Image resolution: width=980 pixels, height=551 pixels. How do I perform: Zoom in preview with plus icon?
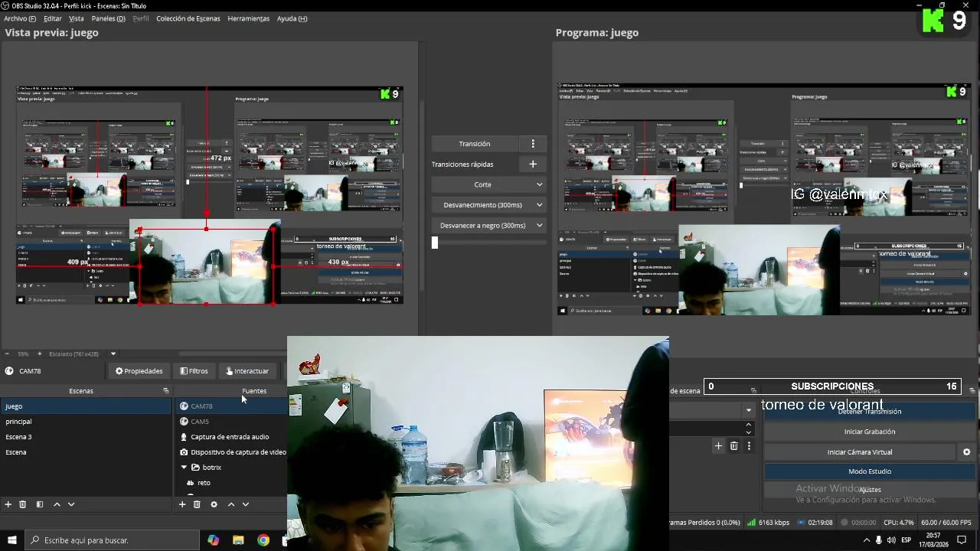pos(40,354)
